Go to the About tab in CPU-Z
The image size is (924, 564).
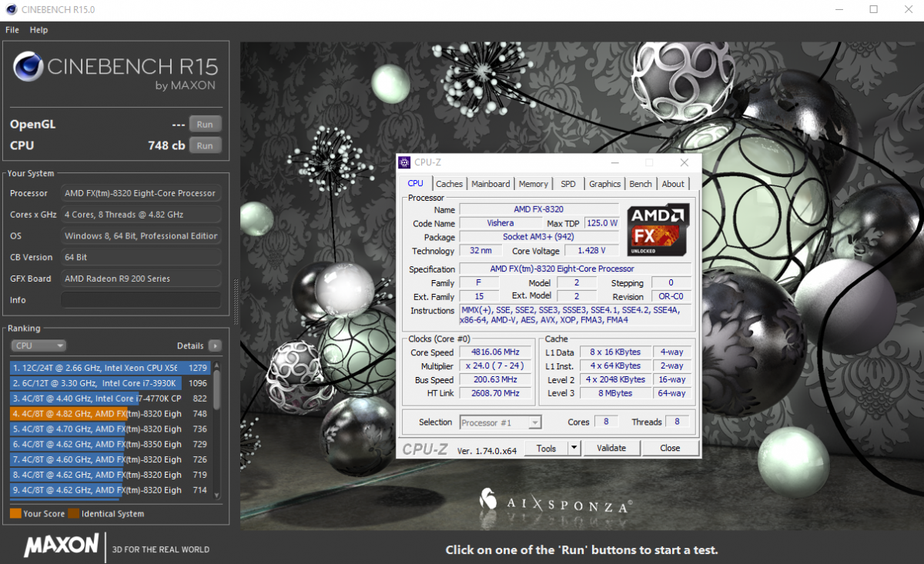tap(673, 184)
